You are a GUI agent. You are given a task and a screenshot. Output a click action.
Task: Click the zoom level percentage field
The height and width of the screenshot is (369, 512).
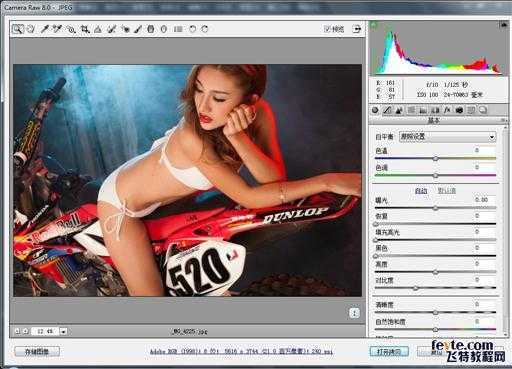click(x=45, y=331)
